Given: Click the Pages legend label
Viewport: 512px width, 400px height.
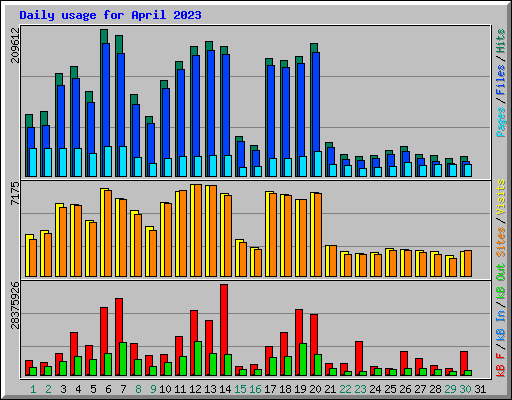Looking at the screenshot, I should point(500,122).
